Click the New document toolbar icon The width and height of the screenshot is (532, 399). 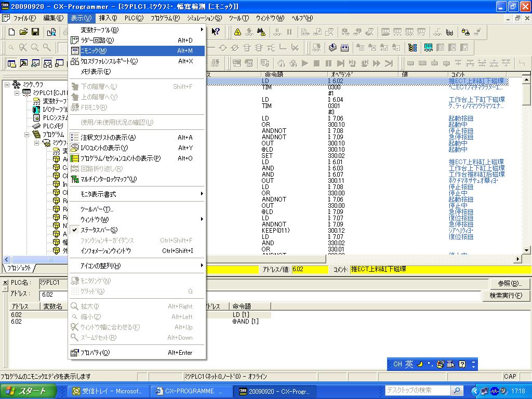(12, 32)
